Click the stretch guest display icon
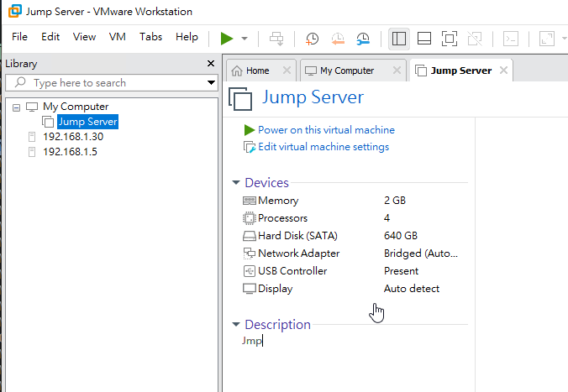568x392 pixels. click(547, 39)
